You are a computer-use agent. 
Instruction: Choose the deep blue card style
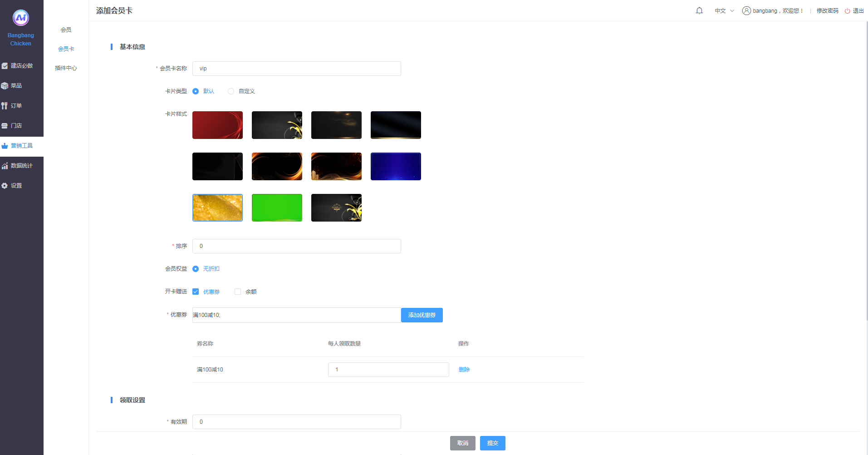(396, 166)
